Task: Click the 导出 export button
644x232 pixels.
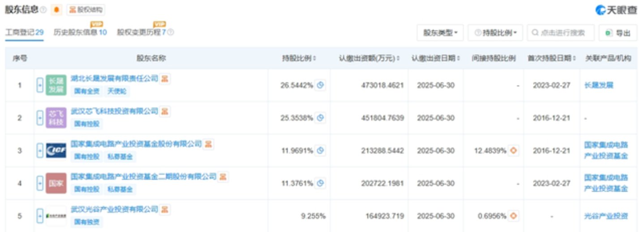Action: point(618,33)
